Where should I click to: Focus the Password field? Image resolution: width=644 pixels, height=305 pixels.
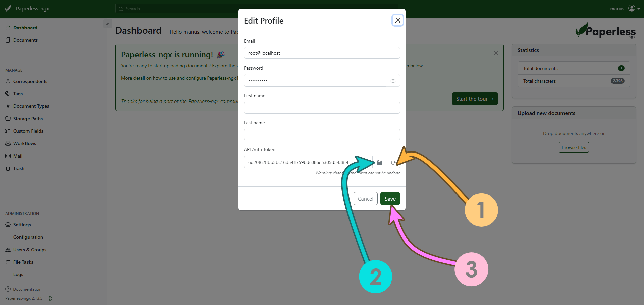[x=315, y=81]
